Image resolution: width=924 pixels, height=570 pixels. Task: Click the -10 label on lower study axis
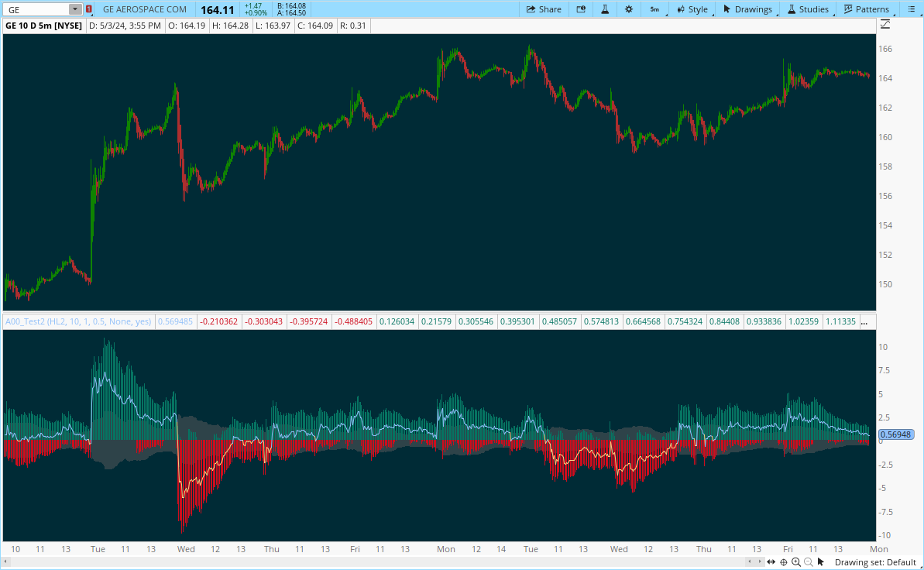(x=884, y=535)
